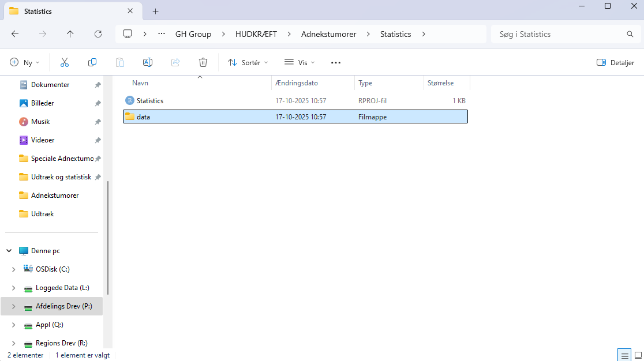The height and width of the screenshot is (361, 644).
Task: Click in the Søg i Statistics search box
Action: (557, 34)
